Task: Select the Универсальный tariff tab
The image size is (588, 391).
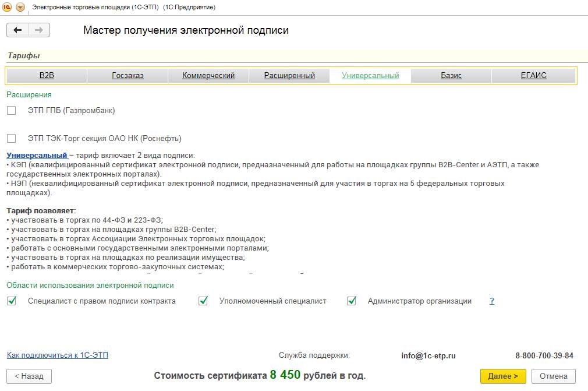Action: coord(370,75)
